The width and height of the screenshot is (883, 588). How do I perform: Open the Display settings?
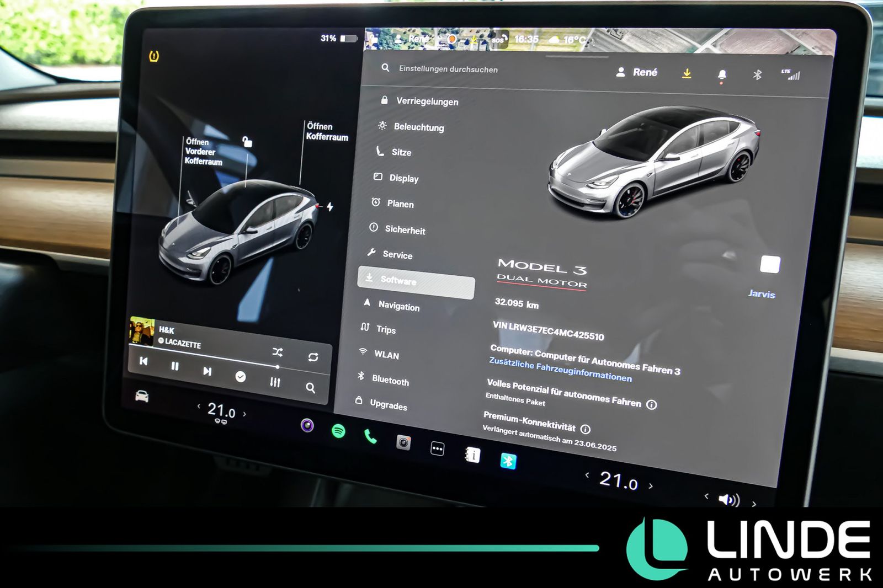(396, 178)
